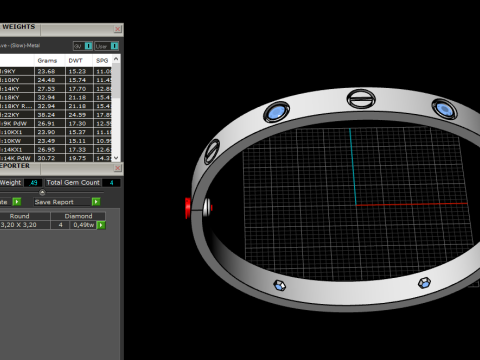Click green arrow next to Save Report
Image resolution: width=480 pixels, height=360 pixels.
(x=96, y=202)
